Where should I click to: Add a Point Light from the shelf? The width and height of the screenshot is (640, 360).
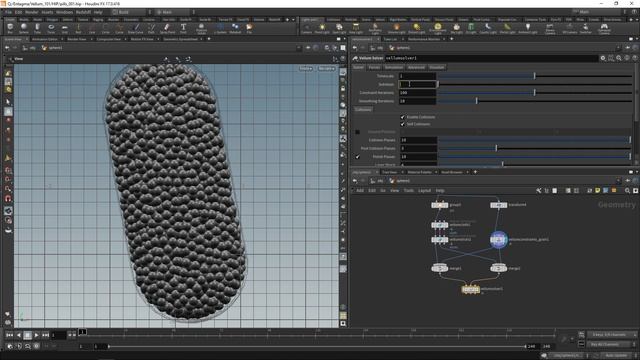tap(322, 28)
